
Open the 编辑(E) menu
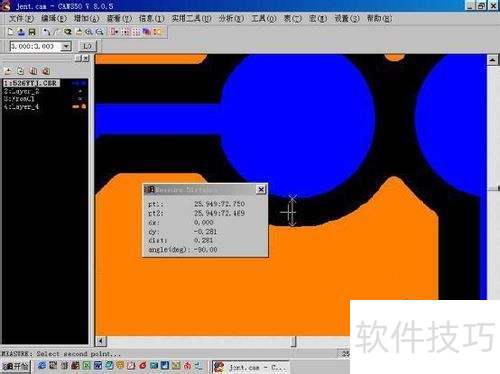click(x=54, y=18)
